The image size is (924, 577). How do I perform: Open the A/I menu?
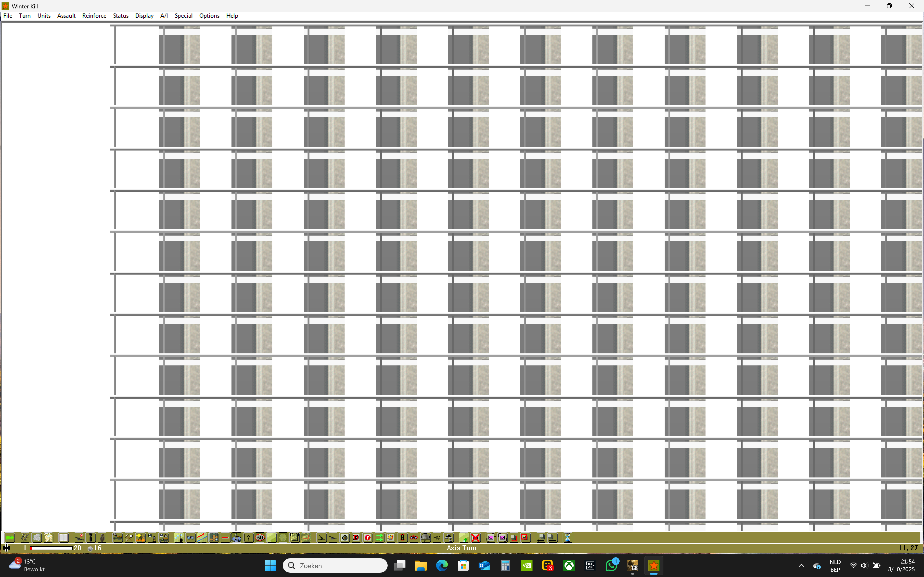[x=164, y=16]
